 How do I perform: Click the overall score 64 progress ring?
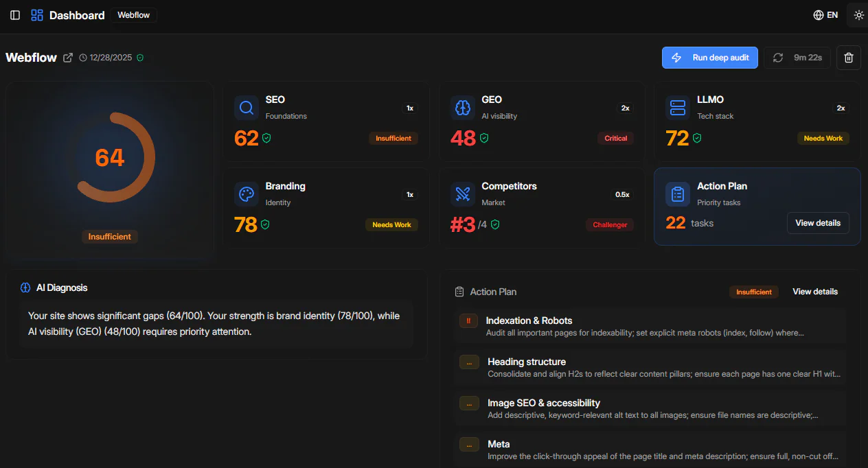(x=110, y=158)
